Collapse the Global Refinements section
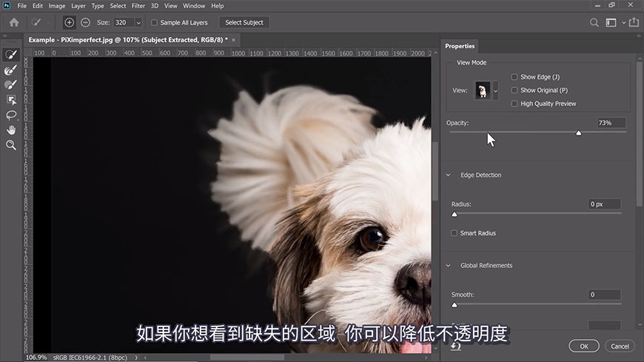The image size is (644, 362). click(x=448, y=266)
